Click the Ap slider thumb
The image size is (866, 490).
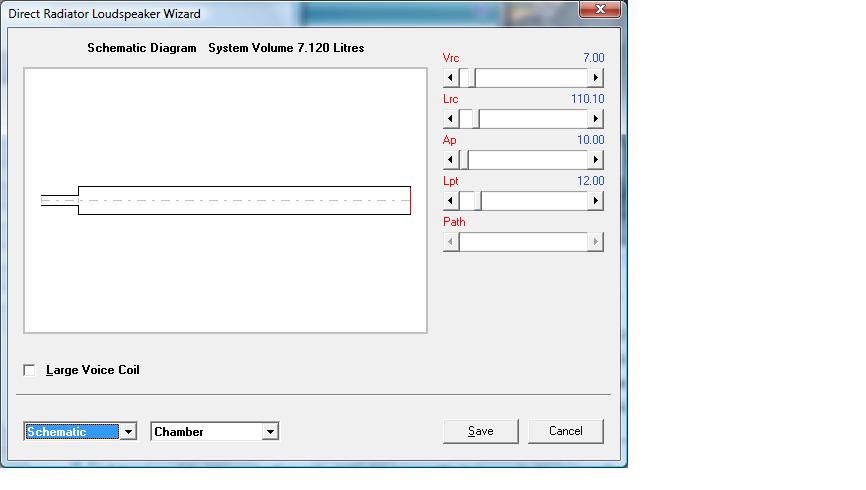(x=464, y=160)
